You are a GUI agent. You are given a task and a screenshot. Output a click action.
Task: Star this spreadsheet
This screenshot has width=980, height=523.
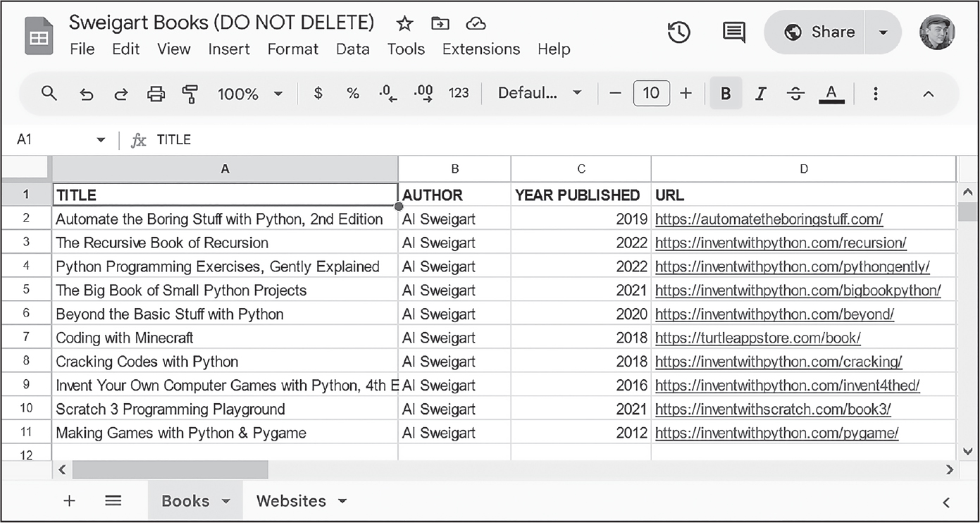pos(404,24)
